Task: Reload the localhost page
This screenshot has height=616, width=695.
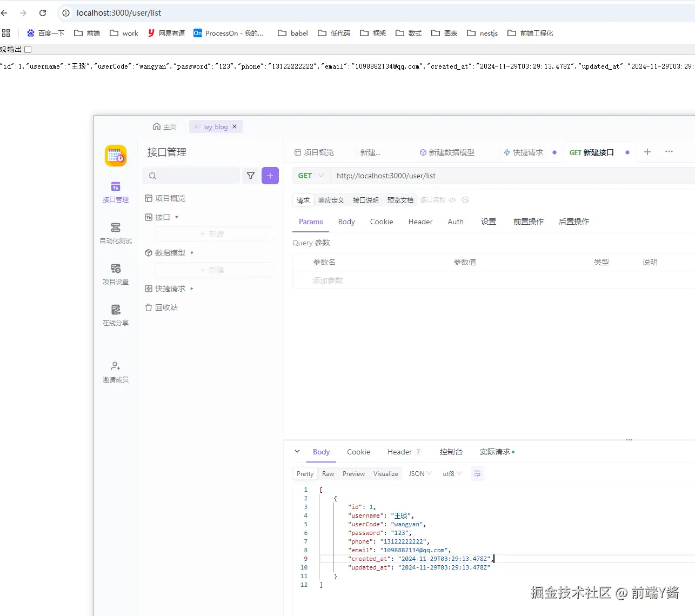Action: click(x=43, y=13)
